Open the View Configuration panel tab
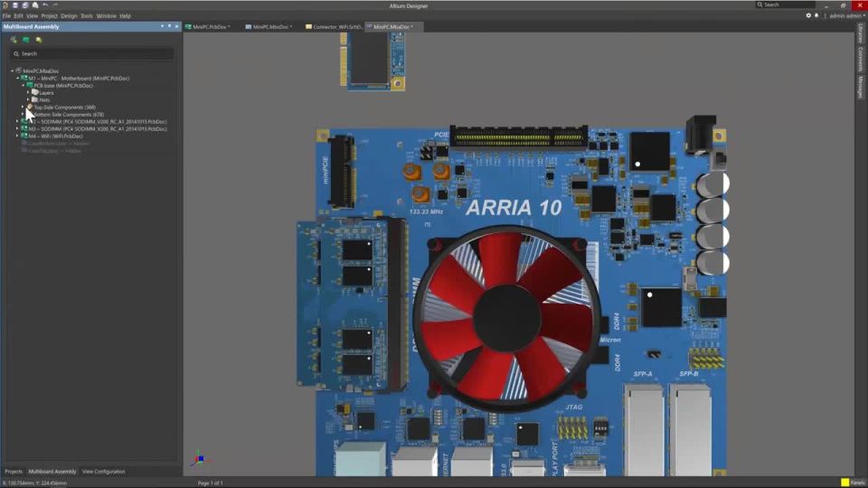Image resolution: width=868 pixels, height=488 pixels. point(103,472)
